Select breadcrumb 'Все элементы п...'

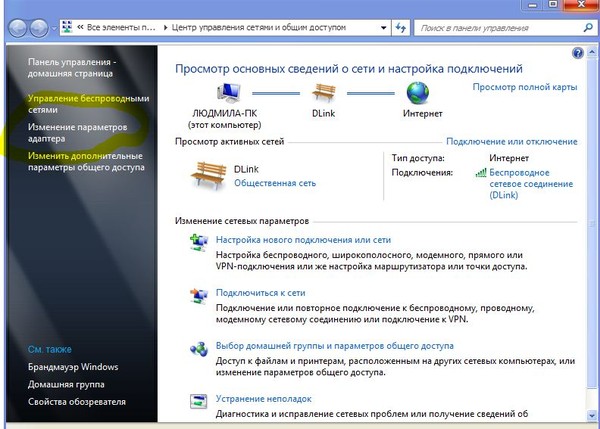[x=121, y=28]
